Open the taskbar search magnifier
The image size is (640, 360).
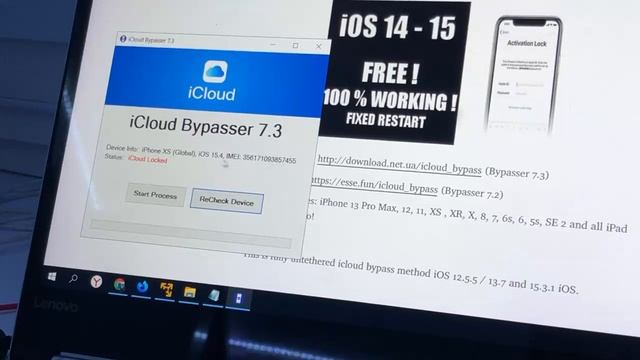(73, 279)
